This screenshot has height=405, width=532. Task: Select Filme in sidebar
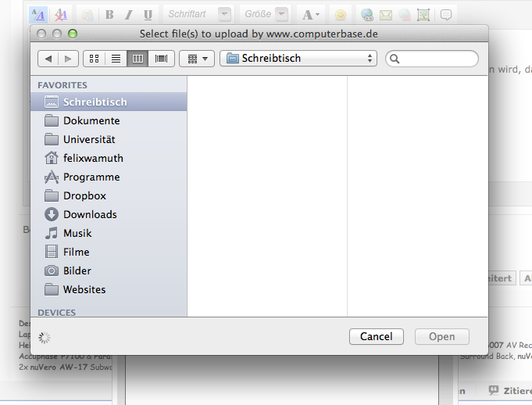(x=109, y=252)
